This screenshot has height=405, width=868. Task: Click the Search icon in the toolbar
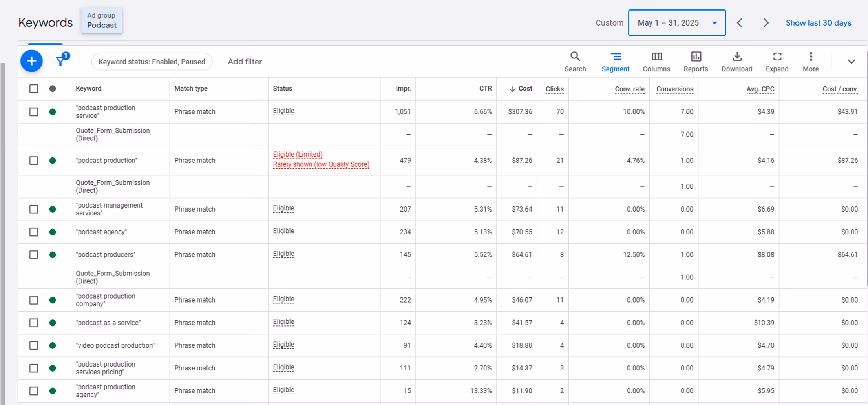575,61
